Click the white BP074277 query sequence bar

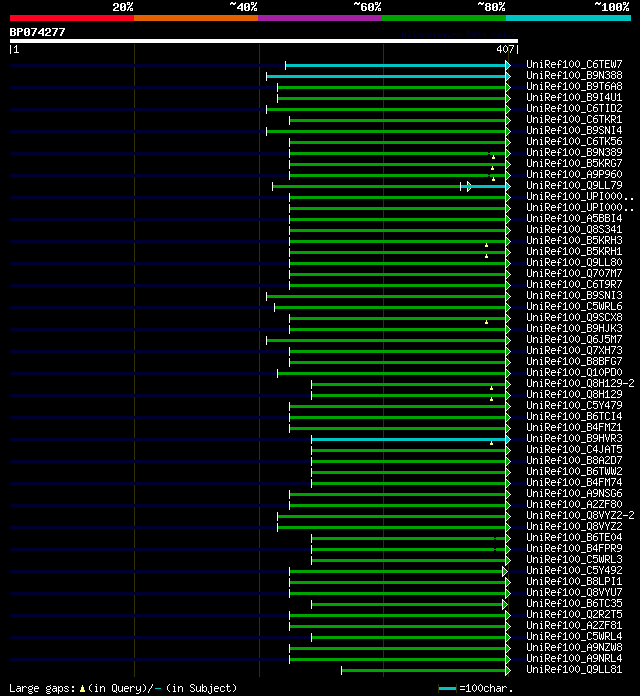click(x=264, y=41)
